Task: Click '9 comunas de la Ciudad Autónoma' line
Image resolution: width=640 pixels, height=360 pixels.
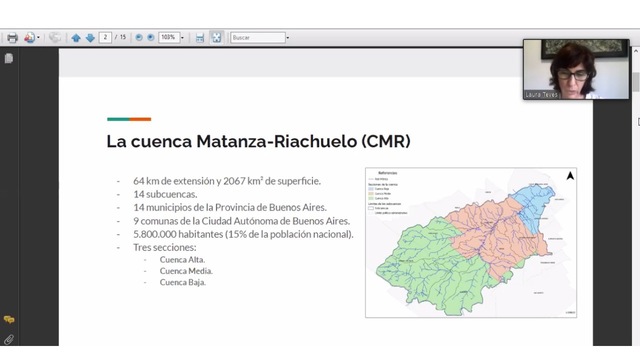Action: coord(242,221)
